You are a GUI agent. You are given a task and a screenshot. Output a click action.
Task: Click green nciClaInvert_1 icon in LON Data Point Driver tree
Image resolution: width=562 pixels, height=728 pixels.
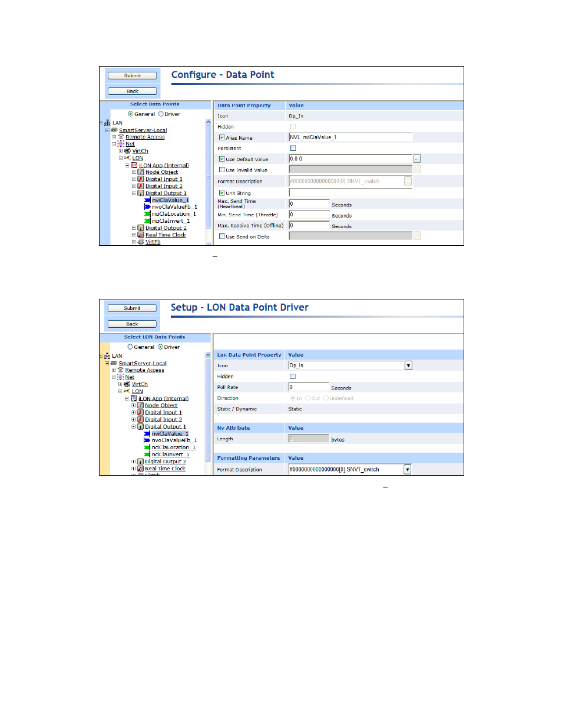point(147,454)
